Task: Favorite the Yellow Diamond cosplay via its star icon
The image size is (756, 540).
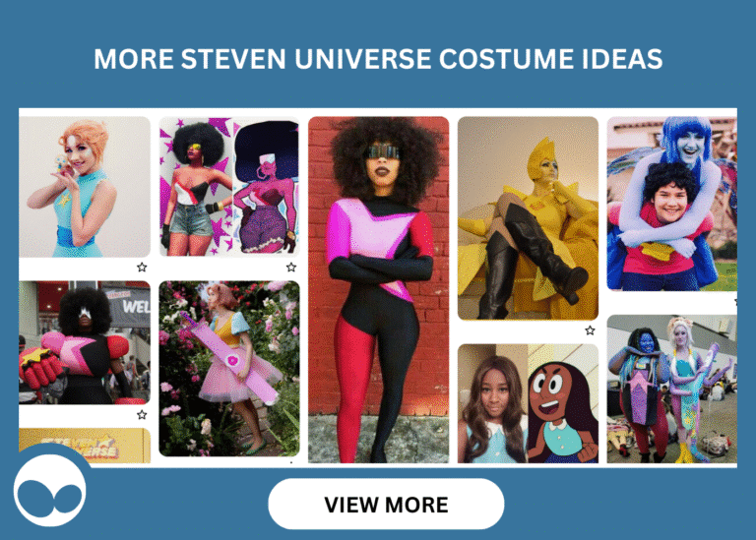Action: pos(590,330)
